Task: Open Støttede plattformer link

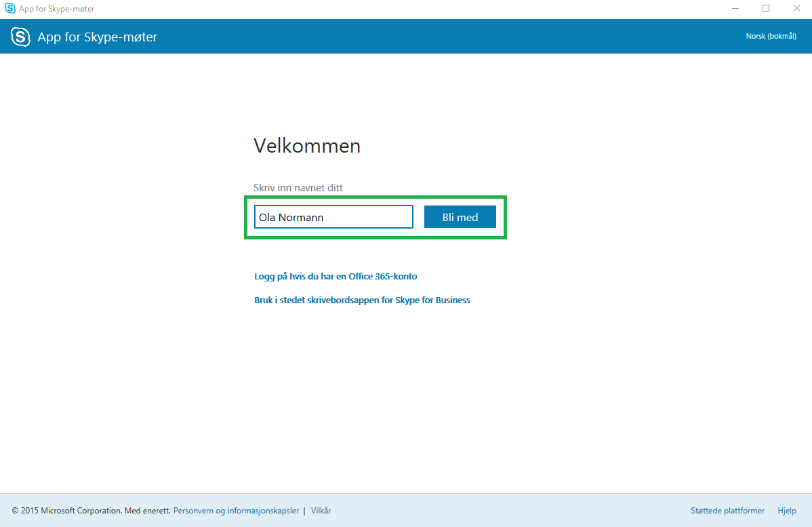Action: pyautogui.click(x=727, y=511)
